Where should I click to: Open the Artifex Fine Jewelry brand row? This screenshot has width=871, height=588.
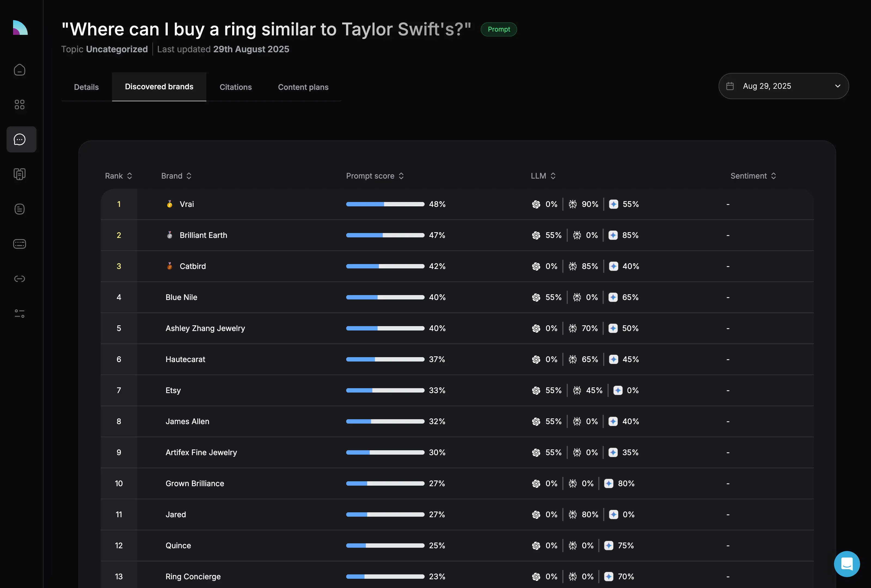(457, 452)
